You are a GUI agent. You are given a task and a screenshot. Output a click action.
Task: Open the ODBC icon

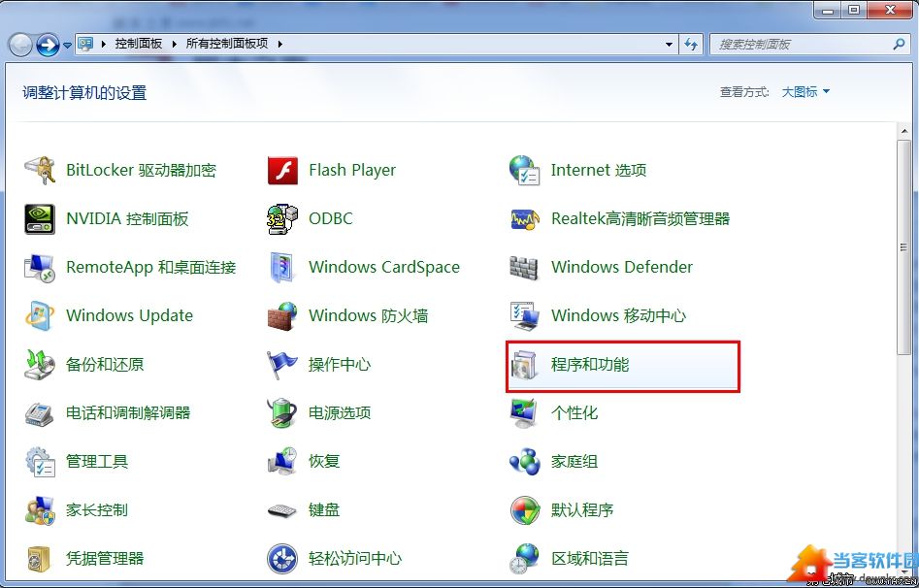(x=282, y=219)
